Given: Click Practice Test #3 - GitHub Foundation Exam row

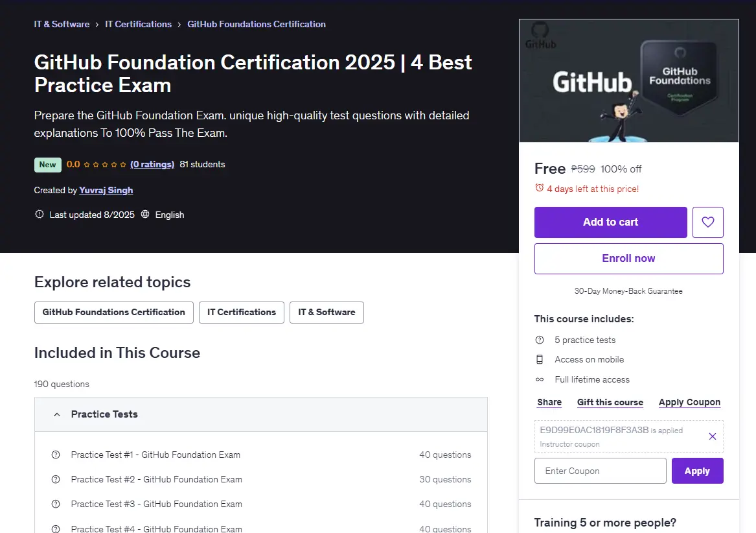Looking at the screenshot, I should tap(261, 504).
